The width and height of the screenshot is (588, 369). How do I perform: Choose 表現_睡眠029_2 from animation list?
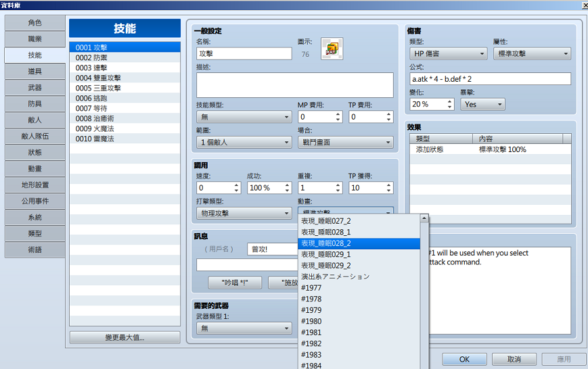pyautogui.click(x=359, y=266)
